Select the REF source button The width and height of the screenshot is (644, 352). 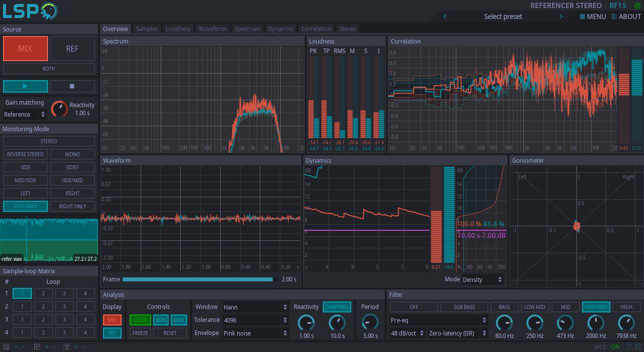tap(72, 49)
